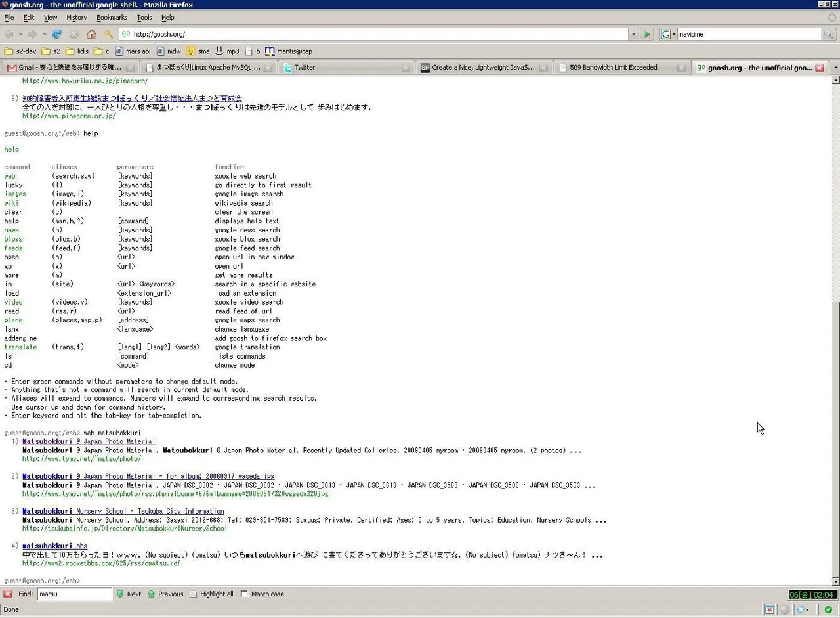Click the green Go arrow button

[647, 34]
